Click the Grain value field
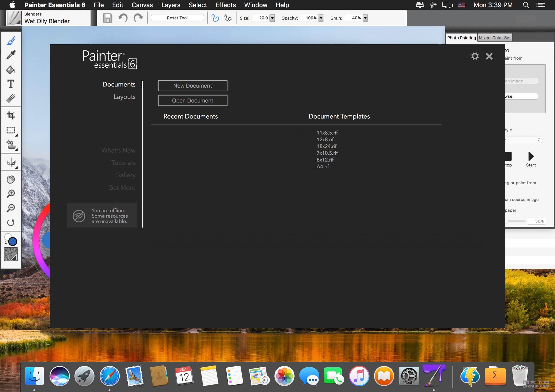 tap(354, 18)
